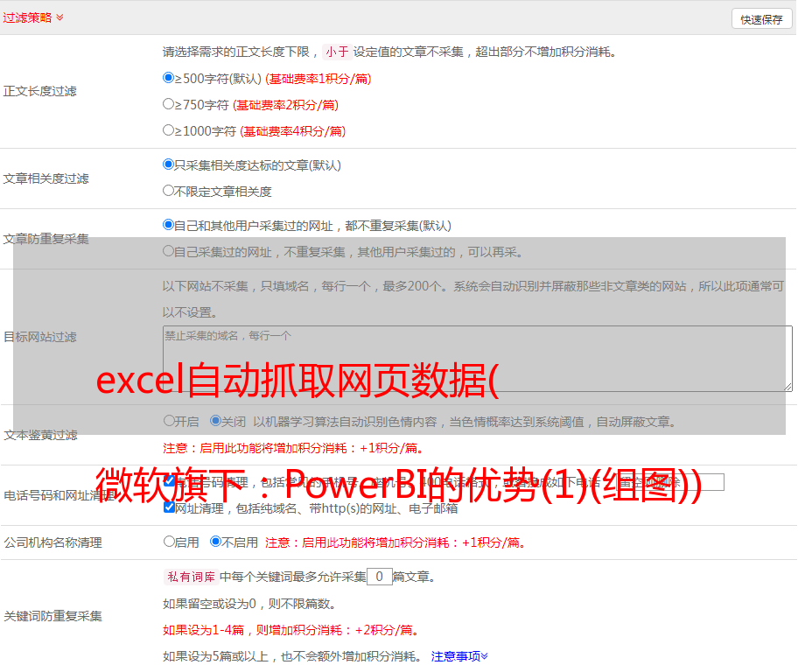Select the ≥750字符 length option
Image resolution: width=798 pixels, height=672 pixels.
point(169,104)
